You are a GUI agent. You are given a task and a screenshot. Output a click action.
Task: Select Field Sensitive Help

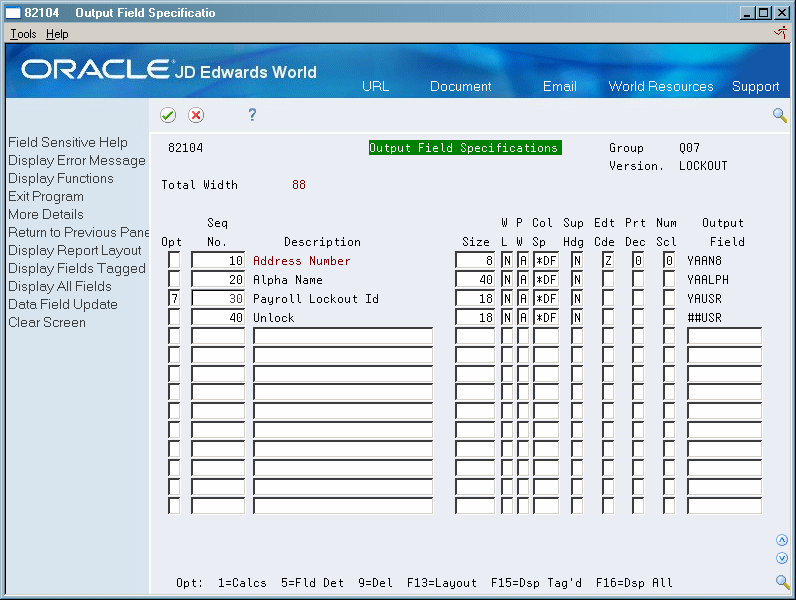coord(68,143)
